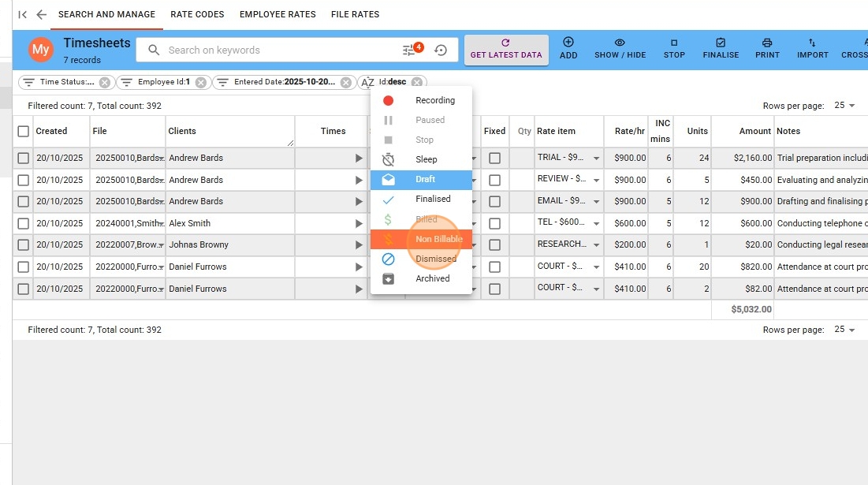Select row checkbox for Alex Smith
The width and height of the screenshot is (868, 485).
coord(23,224)
